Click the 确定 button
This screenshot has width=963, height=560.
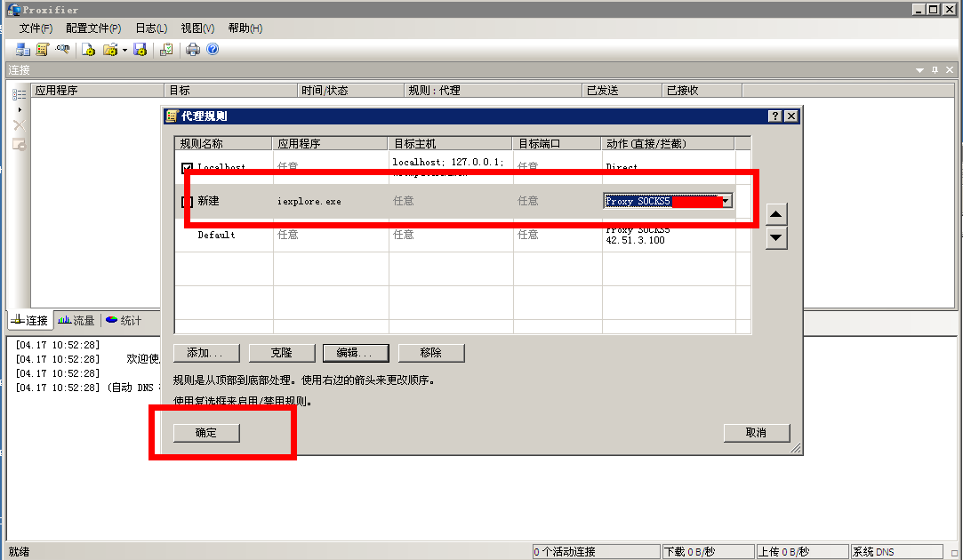[x=206, y=433]
